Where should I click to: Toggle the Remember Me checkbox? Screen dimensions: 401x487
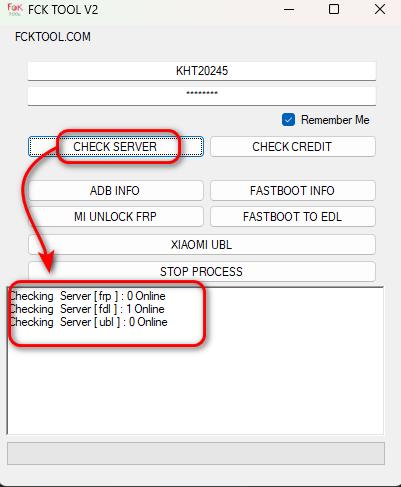(x=288, y=120)
